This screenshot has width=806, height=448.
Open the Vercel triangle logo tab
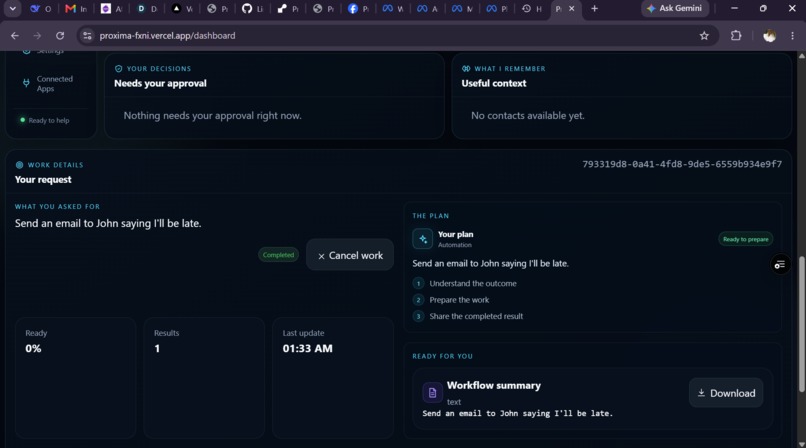(x=182, y=9)
